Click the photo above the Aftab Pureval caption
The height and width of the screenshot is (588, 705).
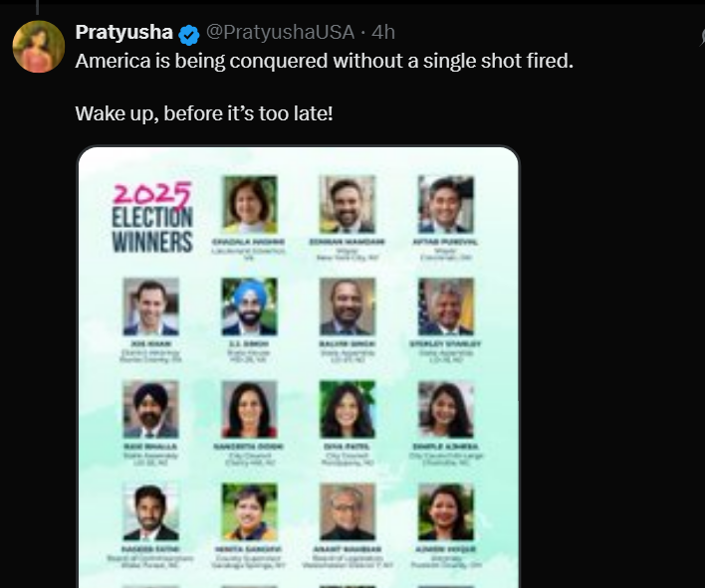[x=445, y=204]
